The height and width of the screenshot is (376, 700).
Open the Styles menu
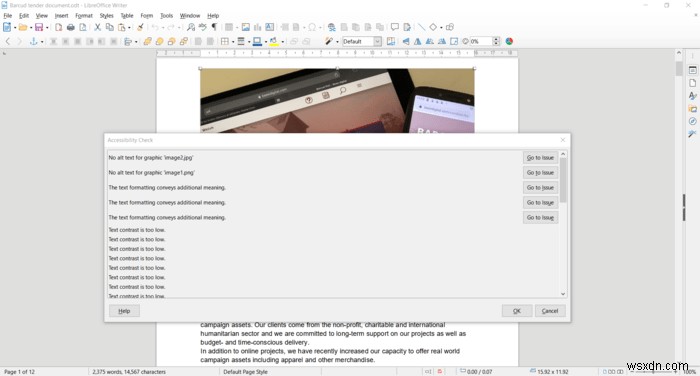[x=106, y=16]
